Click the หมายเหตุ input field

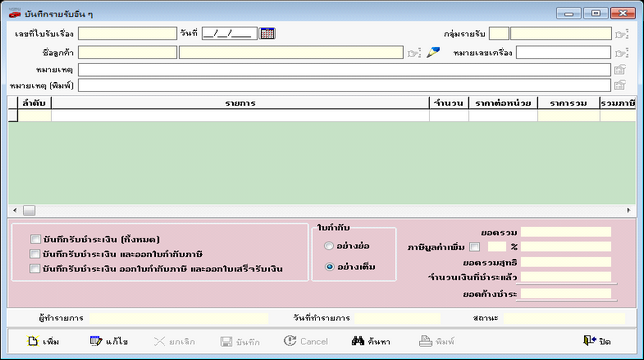point(344,70)
